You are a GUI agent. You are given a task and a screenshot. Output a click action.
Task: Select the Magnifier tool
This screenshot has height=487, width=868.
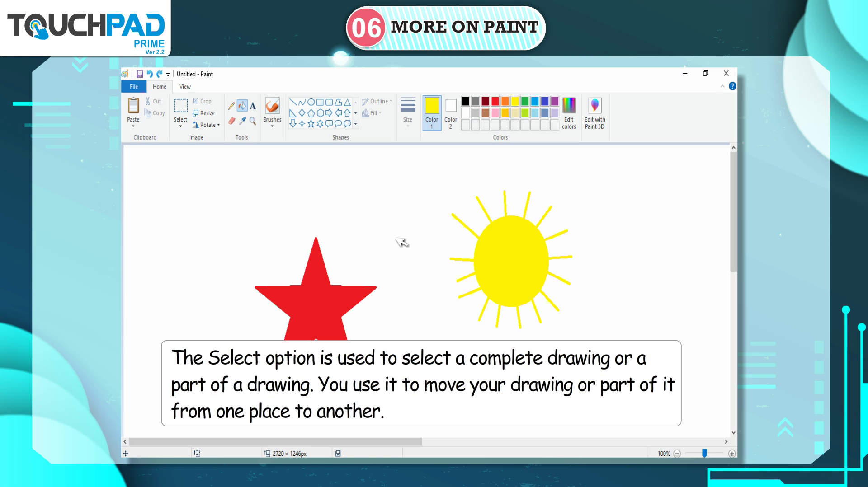tap(253, 121)
